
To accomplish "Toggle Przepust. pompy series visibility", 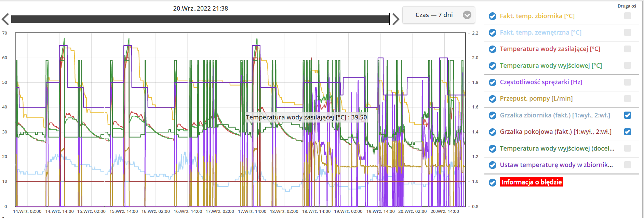I will pos(493,99).
